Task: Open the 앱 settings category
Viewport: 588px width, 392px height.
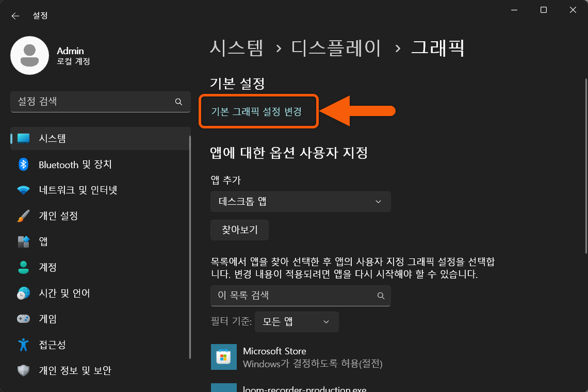Action: pos(23,241)
